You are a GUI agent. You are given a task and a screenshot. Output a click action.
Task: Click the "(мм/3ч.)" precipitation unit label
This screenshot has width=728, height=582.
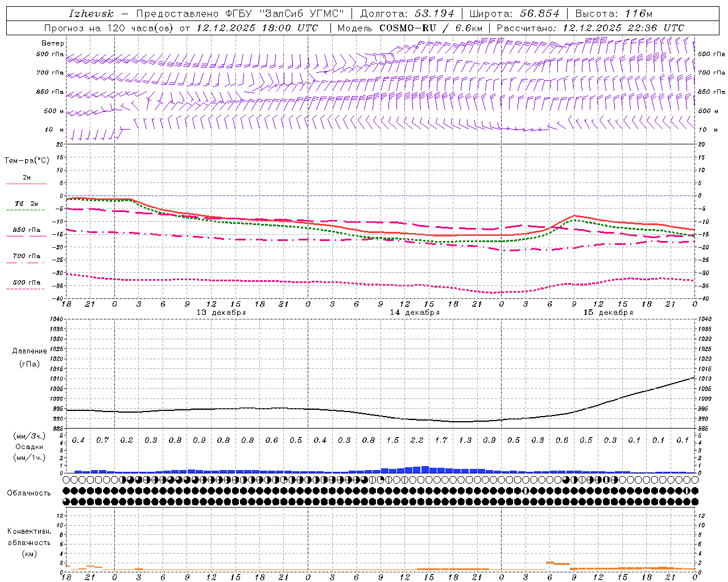[30, 436]
